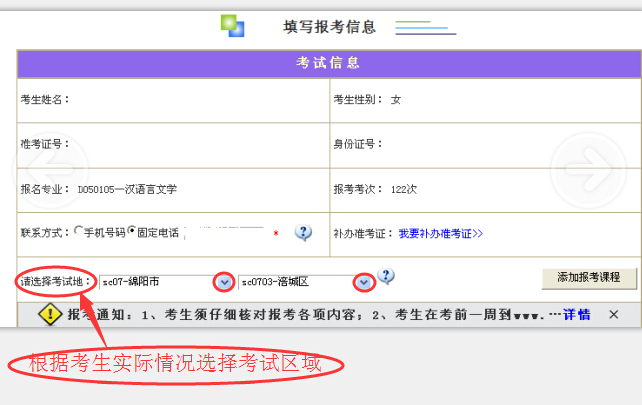Viewport: 642px width, 405px height.
Task: Click the 考生姓名 label
Action: click(45, 100)
